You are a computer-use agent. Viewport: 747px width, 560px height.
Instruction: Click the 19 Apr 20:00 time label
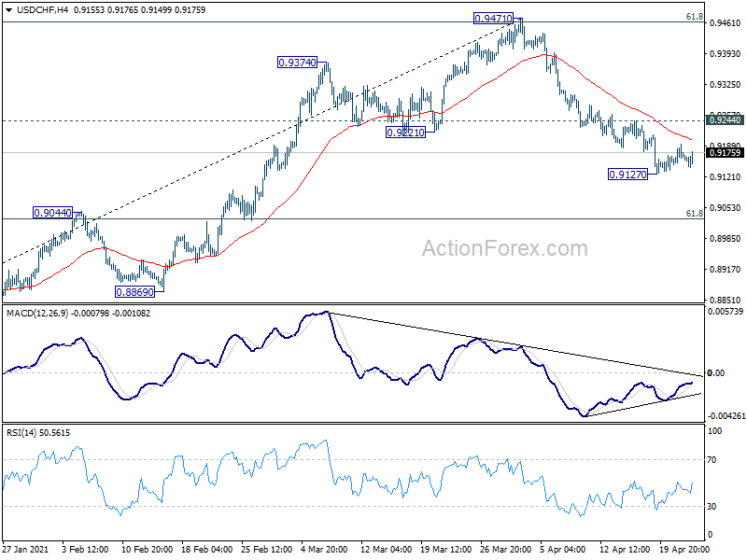pos(684,549)
